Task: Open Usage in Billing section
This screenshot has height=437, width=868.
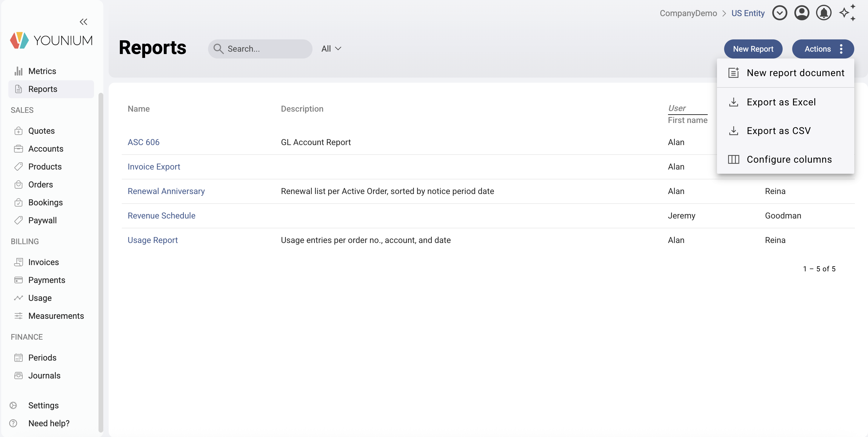Action: point(40,298)
